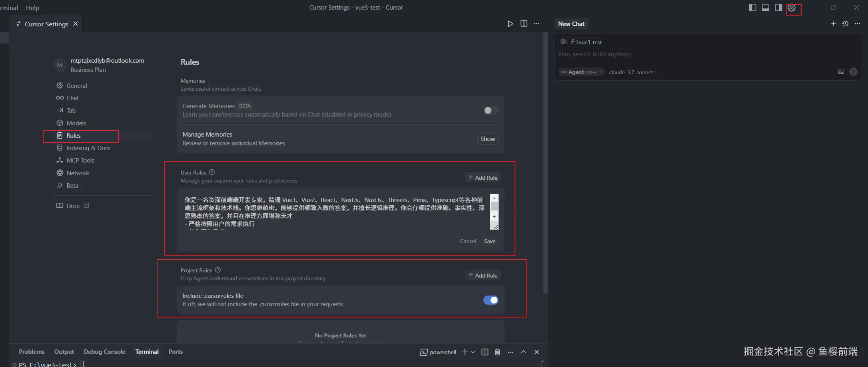Image resolution: width=868 pixels, height=367 pixels.
Task: Expand the new terminal launch profile chevron
Action: tap(473, 352)
